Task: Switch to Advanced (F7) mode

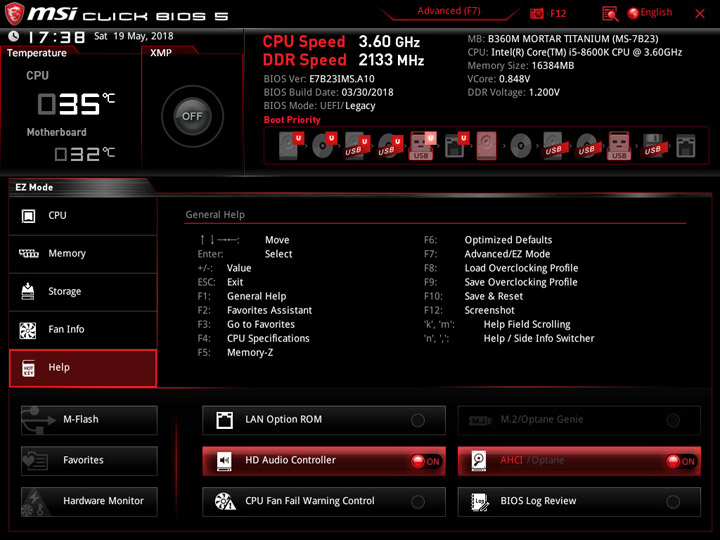Action: coord(449,11)
